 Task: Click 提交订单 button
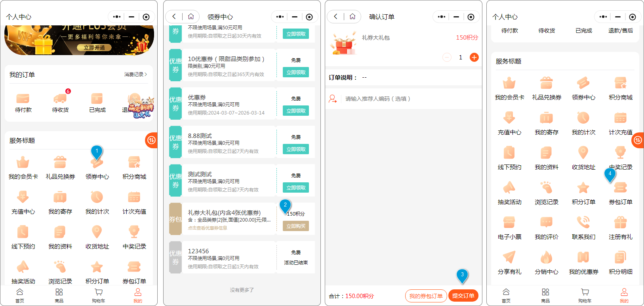[463, 296]
